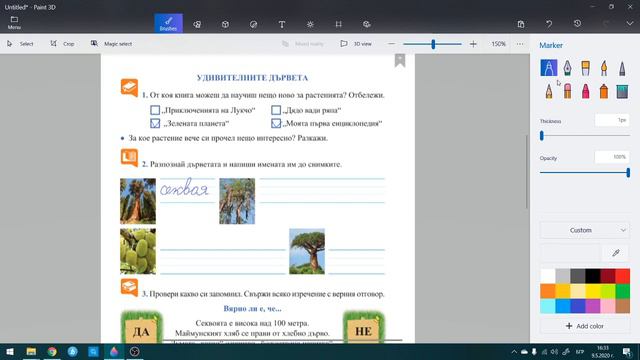Zoom in with the plus button
Viewport: 640px width, 360px height.
[x=473, y=44]
